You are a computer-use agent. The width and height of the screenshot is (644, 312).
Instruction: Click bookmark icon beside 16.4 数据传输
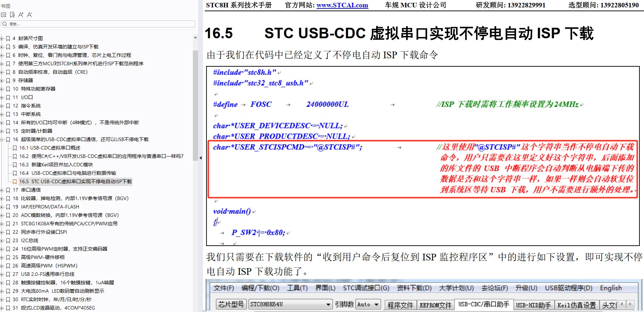click(15, 173)
